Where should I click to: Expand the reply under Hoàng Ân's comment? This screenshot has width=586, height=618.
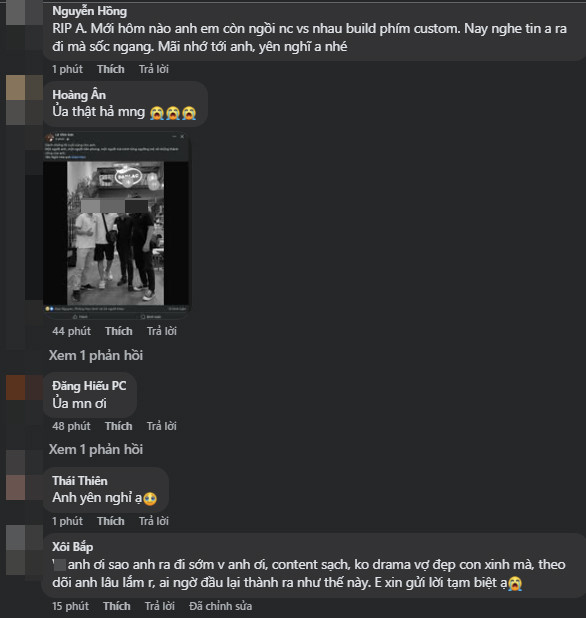point(96,356)
